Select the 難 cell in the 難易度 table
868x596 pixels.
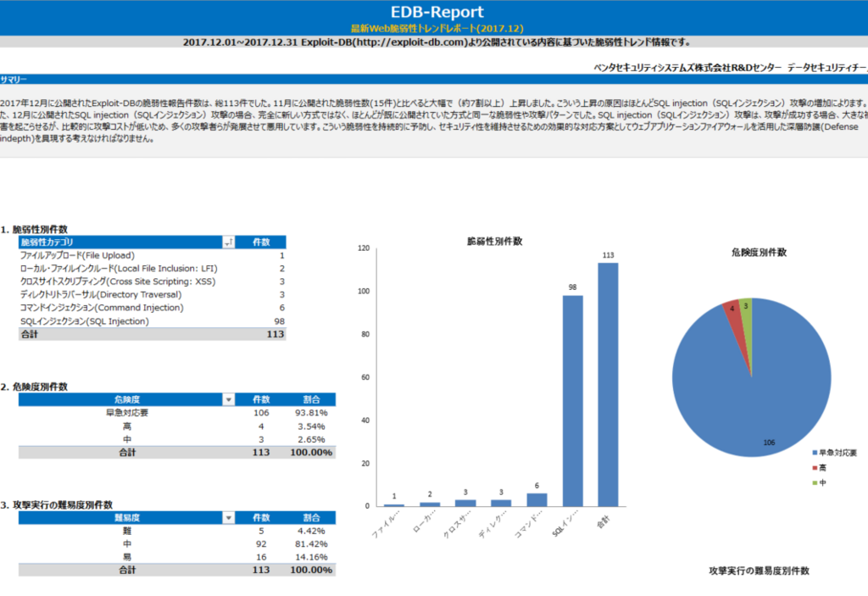[x=127, y=531]
